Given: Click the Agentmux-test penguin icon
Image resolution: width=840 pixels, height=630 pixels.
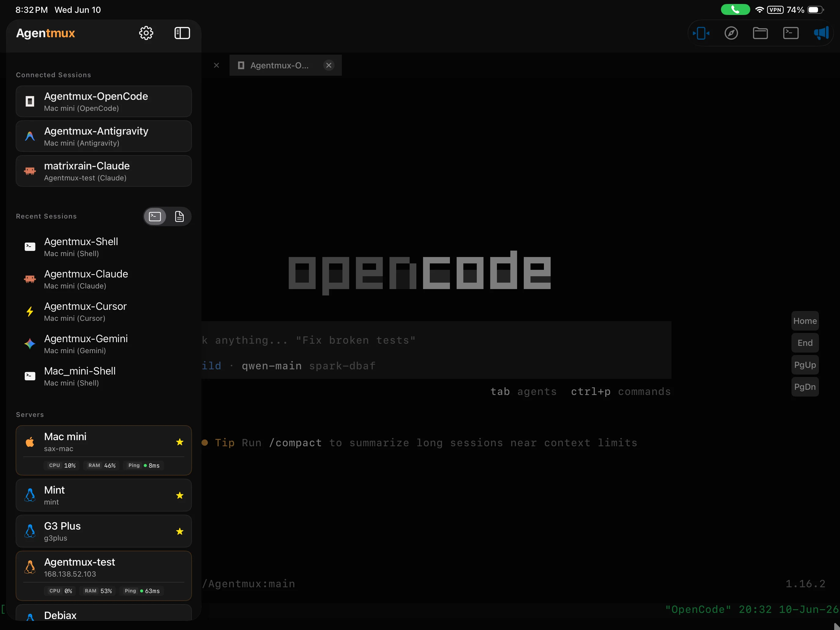Looking at the screenshot, I should [x=30, y=567].
